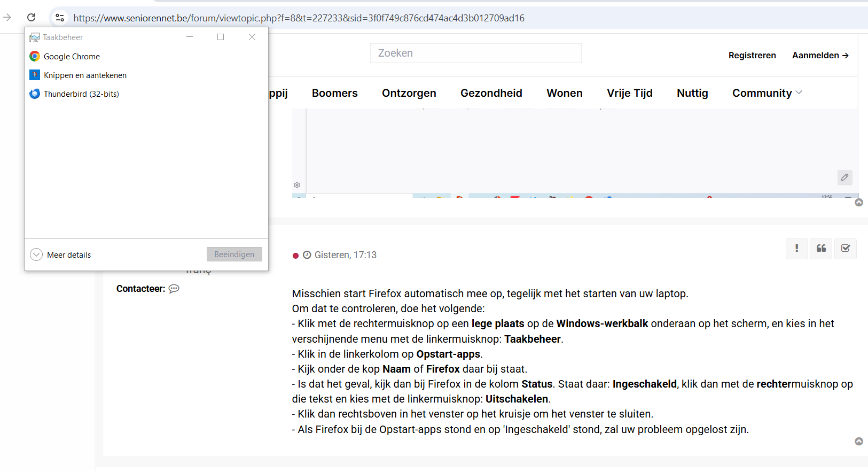Open site information icon in address bar
This screenshot has height=471, width=868.
coord(60,18)
